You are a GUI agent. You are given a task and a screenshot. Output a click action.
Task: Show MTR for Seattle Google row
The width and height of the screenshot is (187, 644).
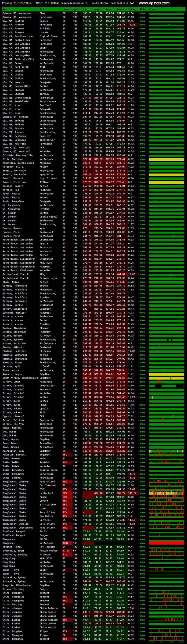142,21
